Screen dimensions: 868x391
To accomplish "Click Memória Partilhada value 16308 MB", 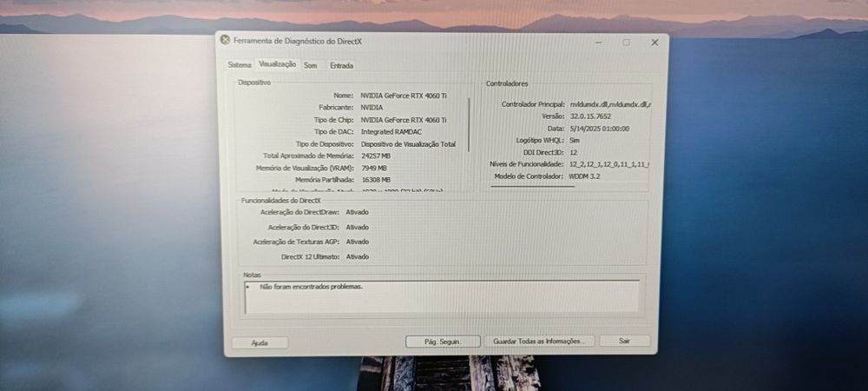I will 376,180.
